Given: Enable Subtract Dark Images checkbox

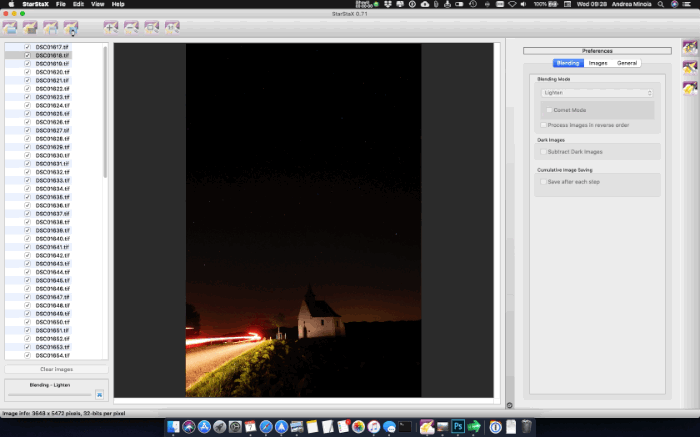Looking at the screenshot, I should (x=543, y=152).
